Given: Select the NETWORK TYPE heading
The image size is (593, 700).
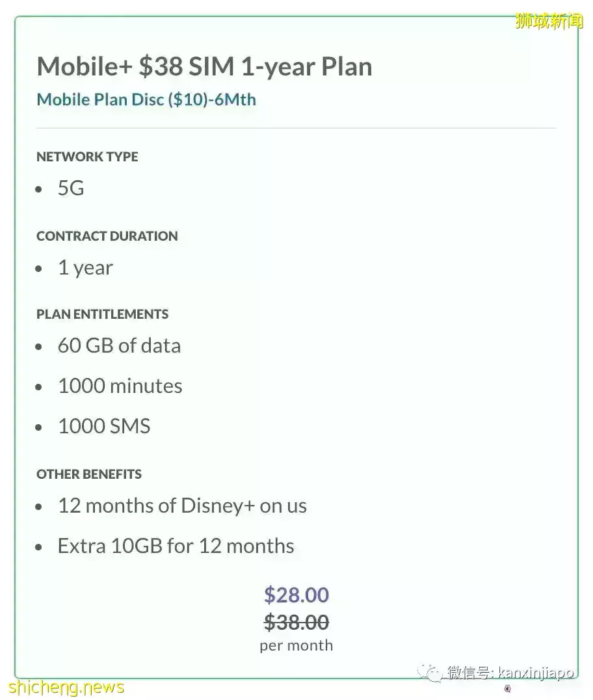Looking at the screenshot, I should pos(88,157).
